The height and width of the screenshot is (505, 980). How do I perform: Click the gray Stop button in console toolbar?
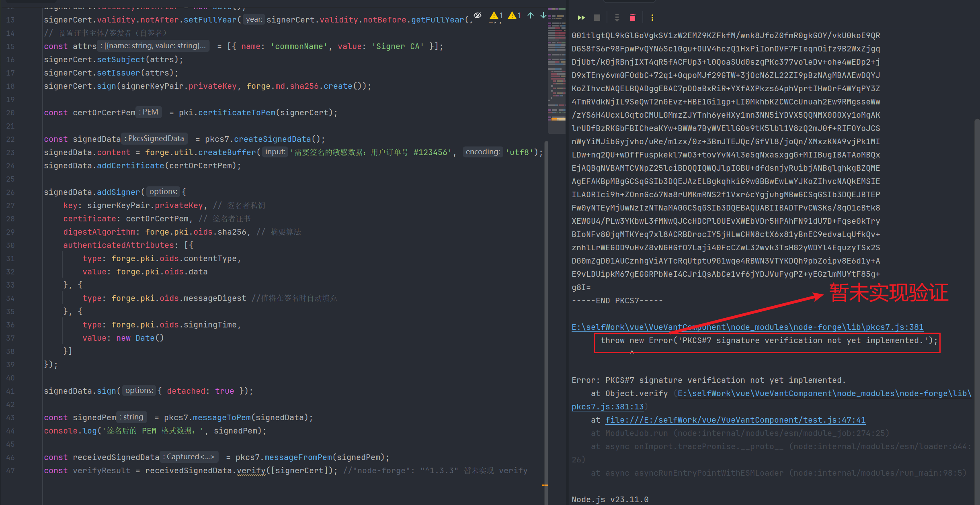click(x=597, y=18)
